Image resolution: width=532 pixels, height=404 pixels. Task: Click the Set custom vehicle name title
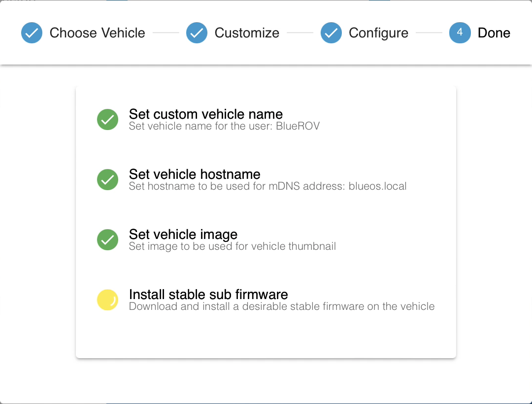point(205,114)
